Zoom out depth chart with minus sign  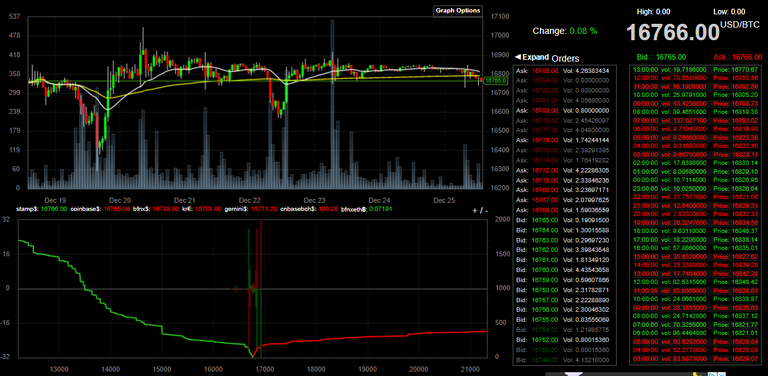point(487,210)
